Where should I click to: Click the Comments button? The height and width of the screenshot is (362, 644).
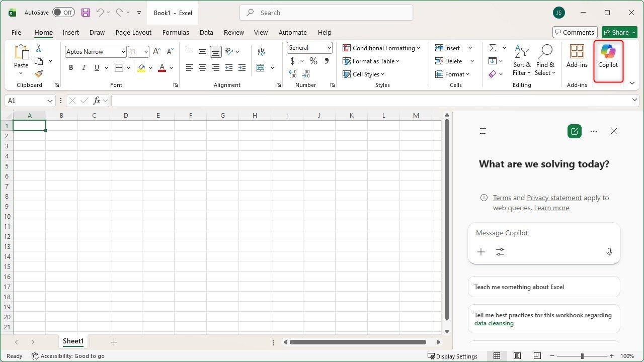point(575,32)
